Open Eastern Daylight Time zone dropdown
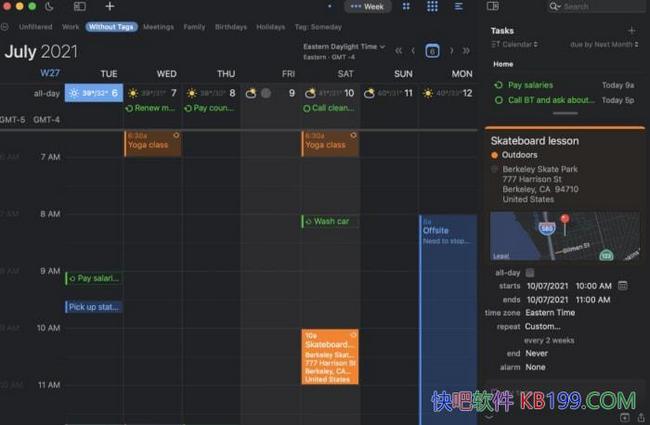 [344, 47]
